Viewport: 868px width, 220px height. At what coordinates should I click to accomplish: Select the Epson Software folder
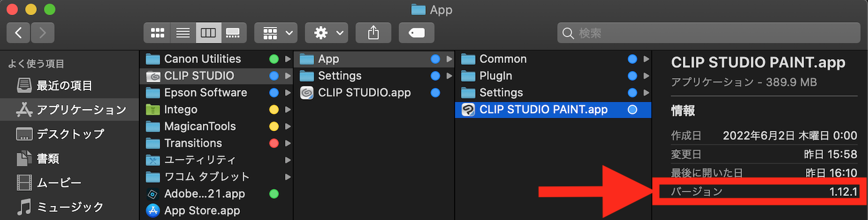pyautogui.click(x=205, y=93)
